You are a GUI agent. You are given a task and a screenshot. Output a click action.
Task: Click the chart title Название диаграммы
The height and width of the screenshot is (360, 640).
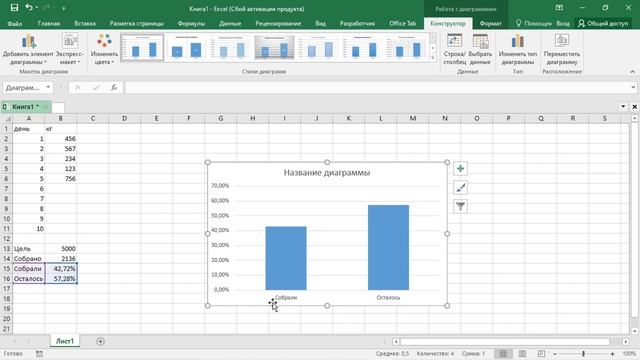pyautogui.click(x=327, y=173)
